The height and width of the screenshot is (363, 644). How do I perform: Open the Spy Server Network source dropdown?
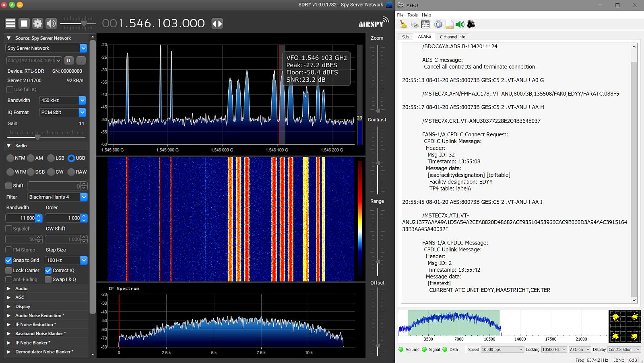[83, 48]
